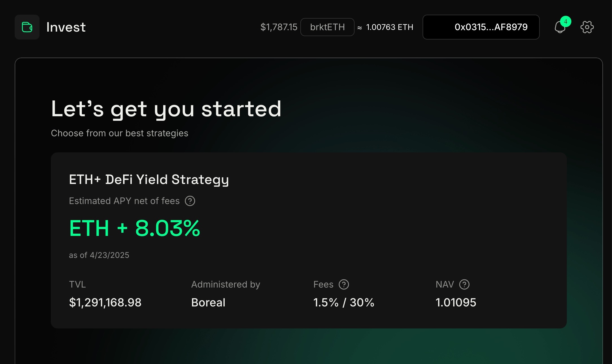Click the help icon next to Estimated APY

tap(190, 201)
